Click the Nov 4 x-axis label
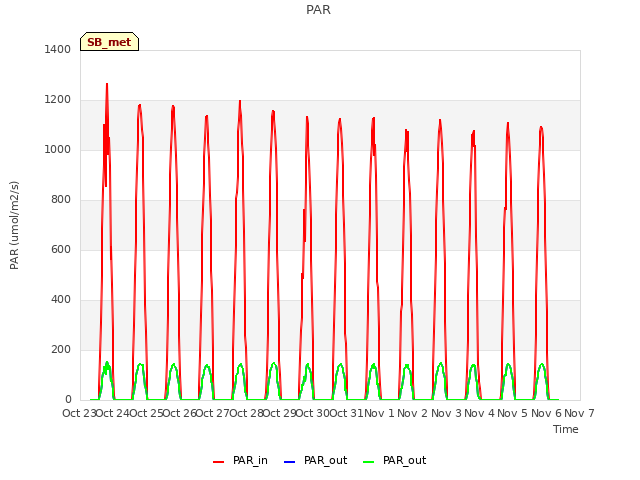This screenshot has width=640, height=480. [479, 413]
